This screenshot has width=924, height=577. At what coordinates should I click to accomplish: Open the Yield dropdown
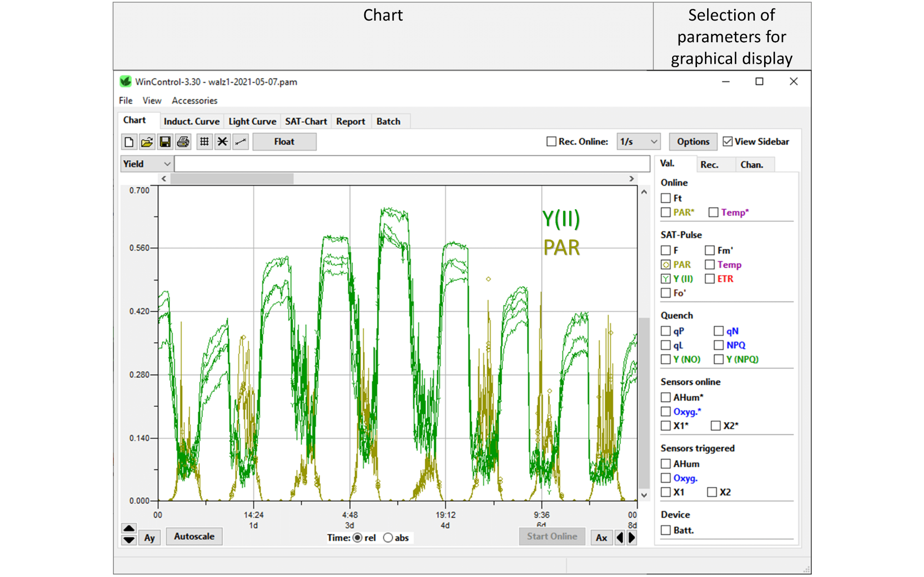point(146,164)
